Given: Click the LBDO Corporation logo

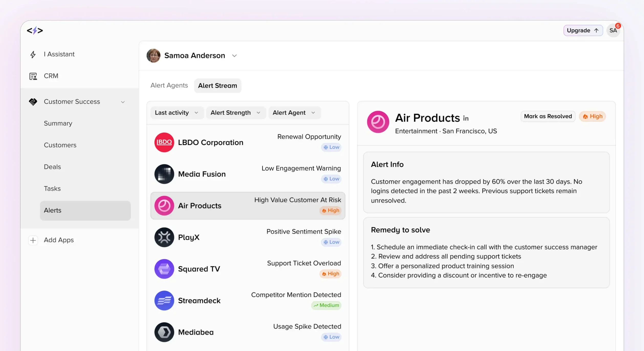Looking at the screenshot, I should pos(164,142).
